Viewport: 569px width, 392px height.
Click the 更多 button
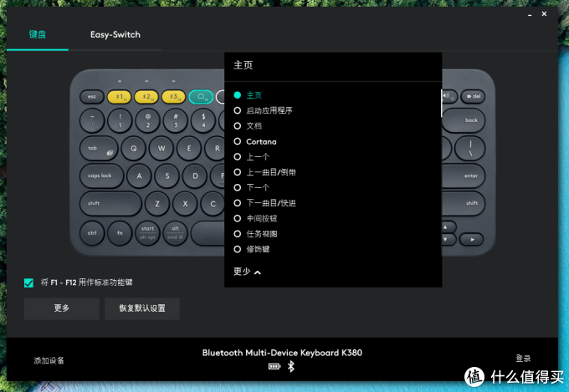click(62, 308)
